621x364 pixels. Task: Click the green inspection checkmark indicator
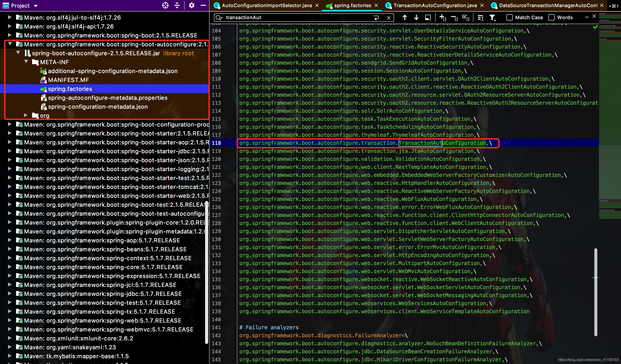point(595,27)
